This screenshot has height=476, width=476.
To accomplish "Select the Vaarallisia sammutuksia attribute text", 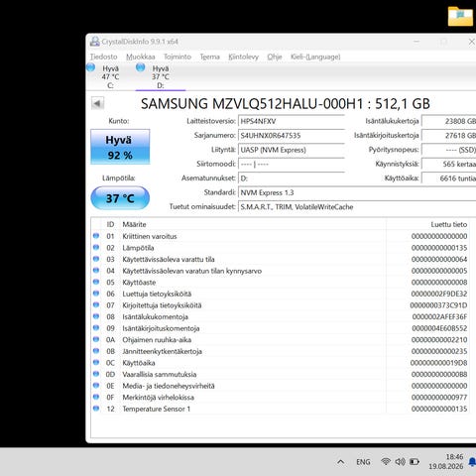I will (160, 374).
